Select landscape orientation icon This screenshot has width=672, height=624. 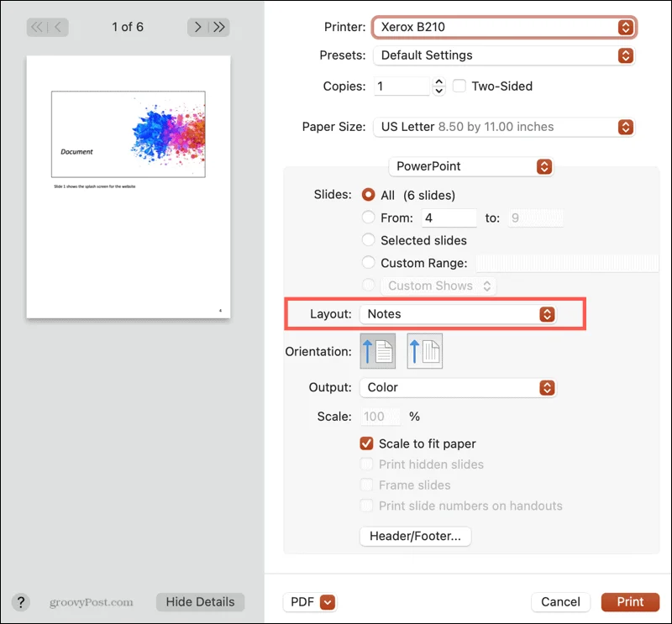click(x=425, y=351)
